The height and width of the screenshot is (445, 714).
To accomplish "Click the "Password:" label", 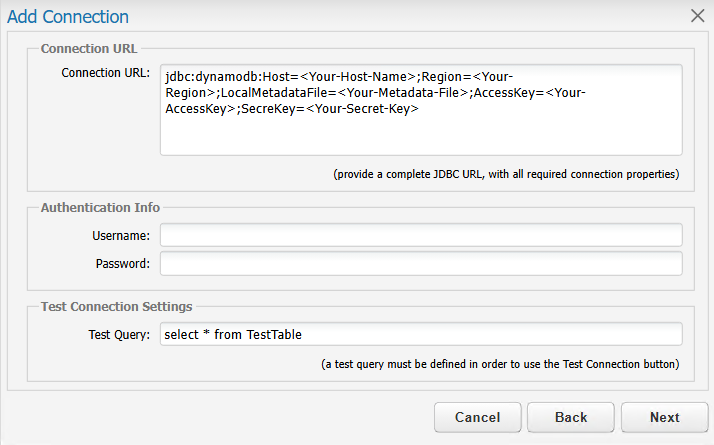I will pos(122,264).
